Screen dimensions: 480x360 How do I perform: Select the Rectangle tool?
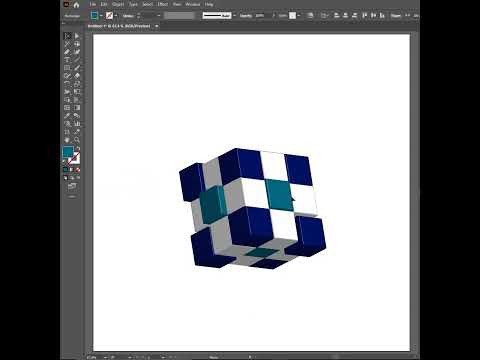pyautogui.click(x=68, y=68)
